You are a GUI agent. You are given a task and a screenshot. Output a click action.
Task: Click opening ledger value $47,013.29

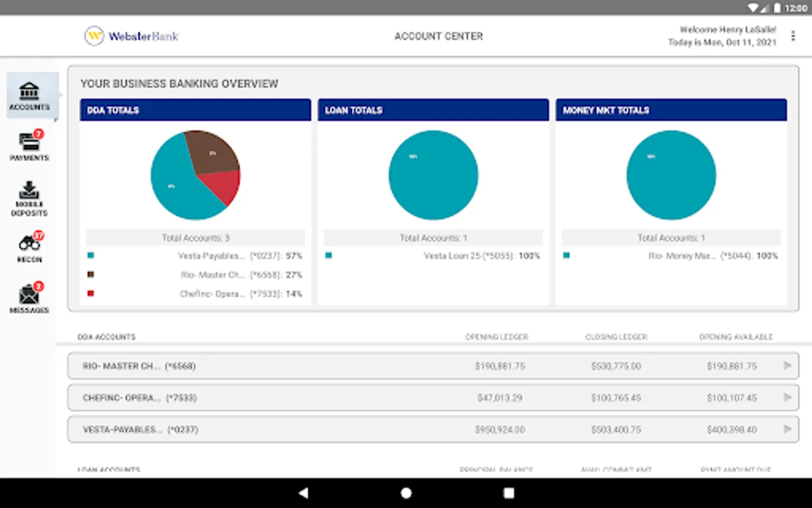[500, 398]
